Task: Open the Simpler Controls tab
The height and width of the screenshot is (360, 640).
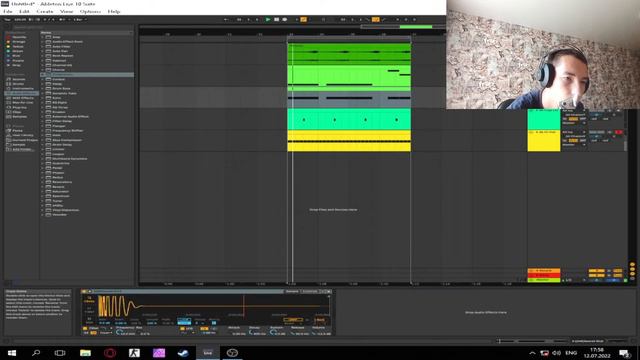Action: click(309, 291)
